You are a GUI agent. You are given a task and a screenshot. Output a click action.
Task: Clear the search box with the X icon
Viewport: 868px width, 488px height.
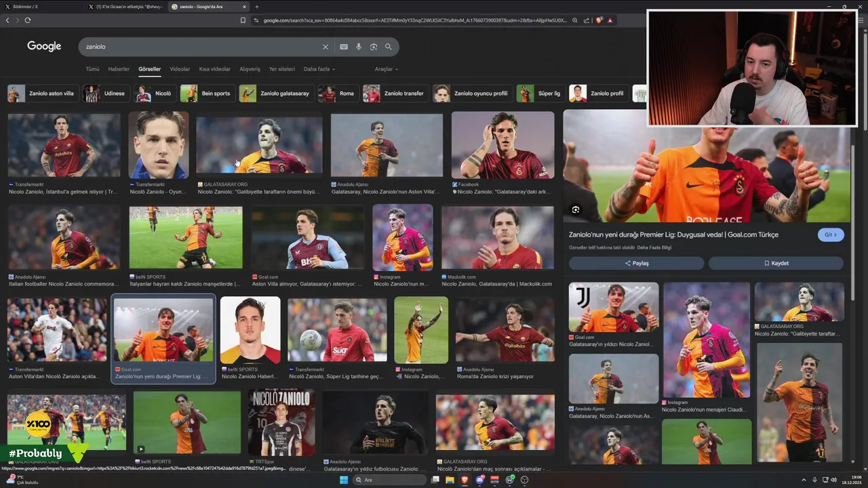(325, 47)
